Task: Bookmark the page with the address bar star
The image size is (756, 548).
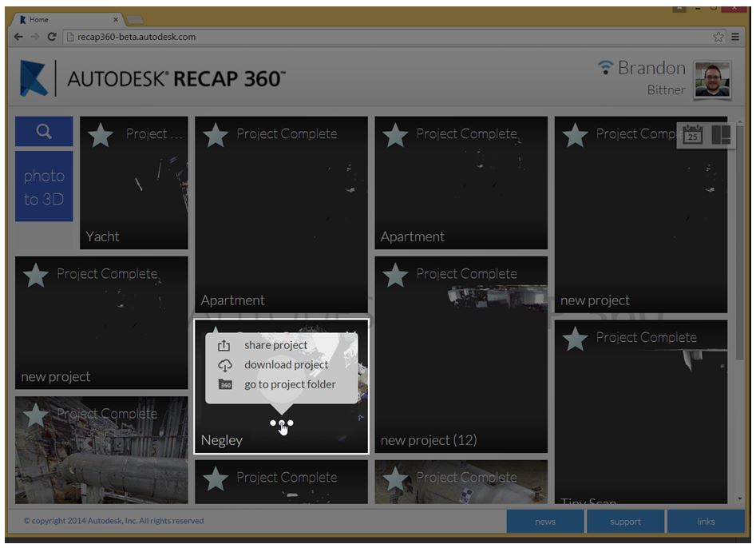Action: click(718, 37)
